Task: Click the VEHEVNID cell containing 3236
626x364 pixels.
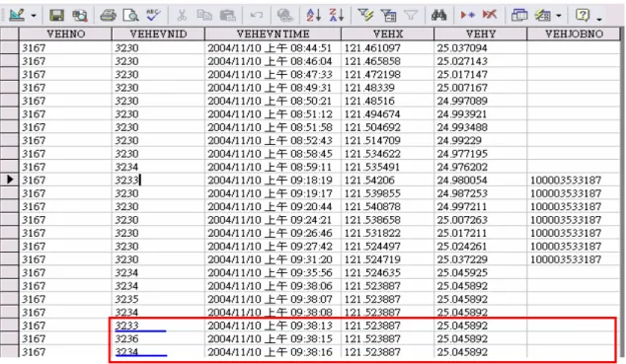Action: [x=158, y=339]
